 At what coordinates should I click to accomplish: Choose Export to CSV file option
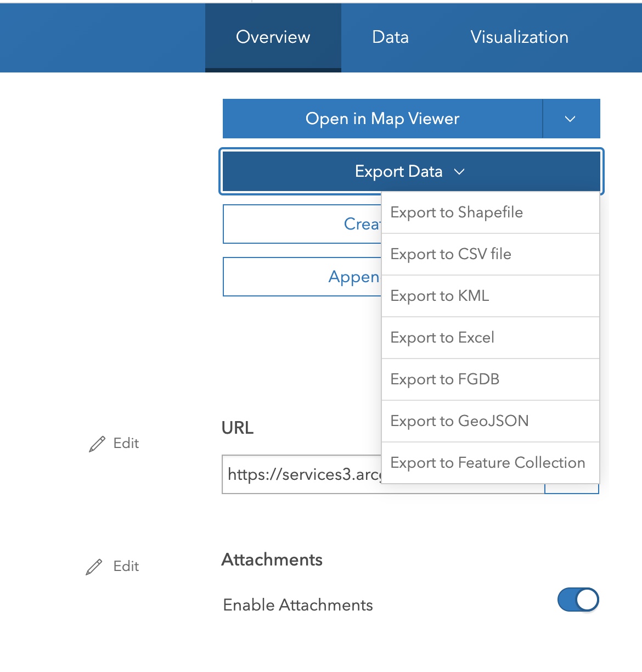click(450, 254)
